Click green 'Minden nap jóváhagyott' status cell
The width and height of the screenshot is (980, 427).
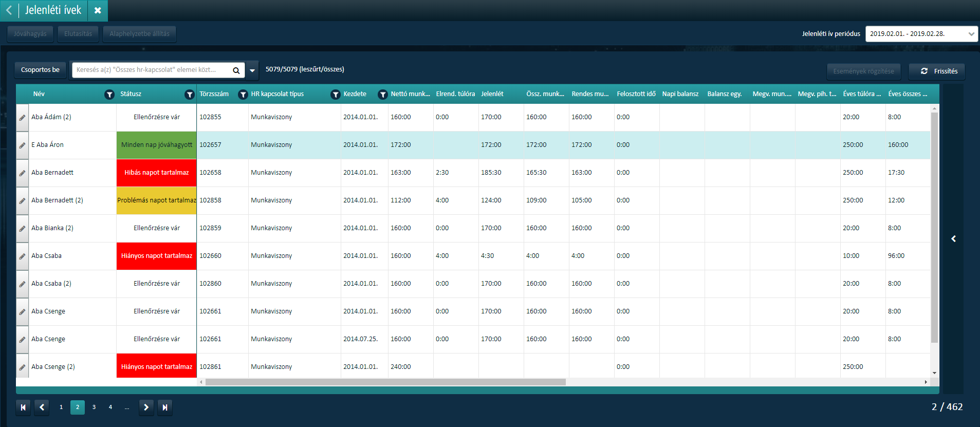(157, 145)
